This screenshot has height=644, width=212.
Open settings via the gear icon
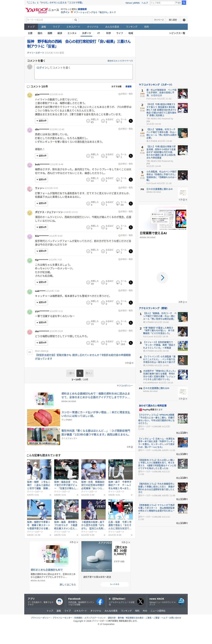pos(184,20)
